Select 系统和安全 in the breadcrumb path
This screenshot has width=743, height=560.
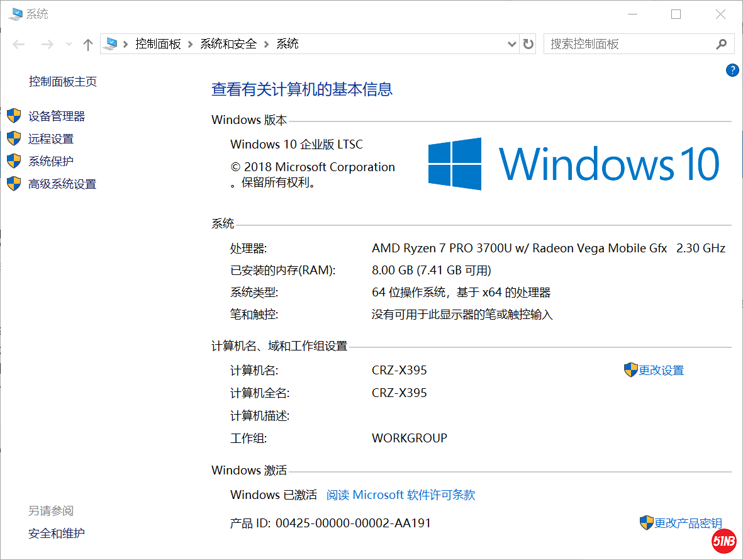tap(228, 44)
